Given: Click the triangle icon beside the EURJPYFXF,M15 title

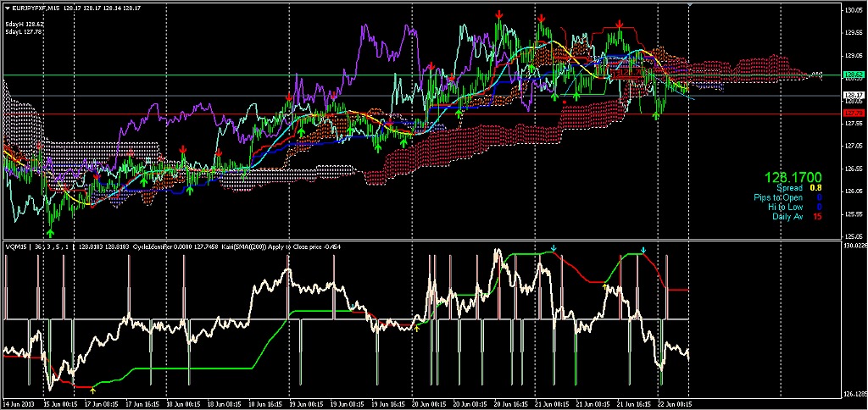Looking at the screenshot, I should click(x=8, y=8).
